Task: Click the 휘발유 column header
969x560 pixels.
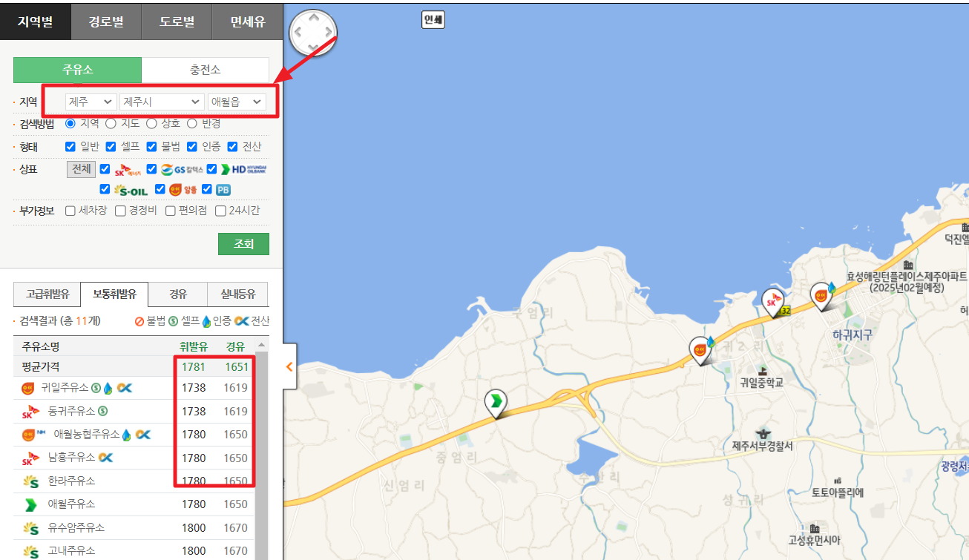Action: pyautogui.click(x=194, y=346)
